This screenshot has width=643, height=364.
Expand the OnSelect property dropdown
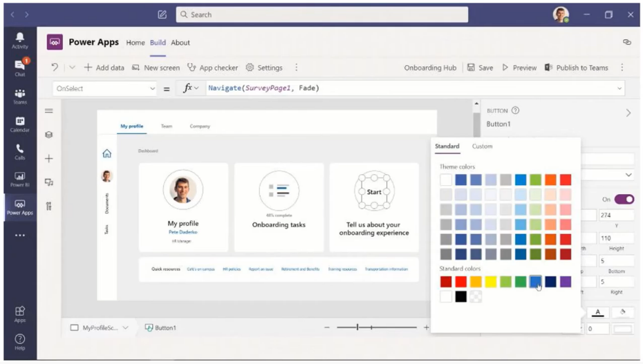152,88
